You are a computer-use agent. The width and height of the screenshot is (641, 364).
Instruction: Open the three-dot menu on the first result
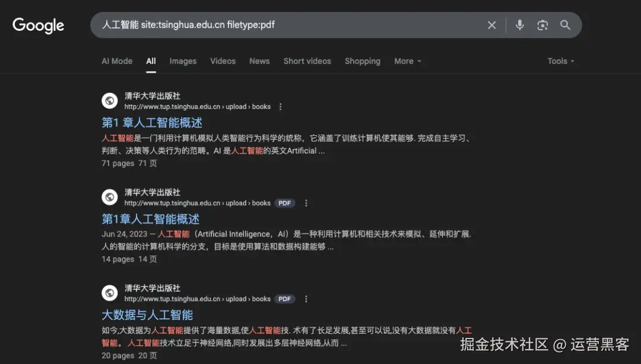click(279, 107)
